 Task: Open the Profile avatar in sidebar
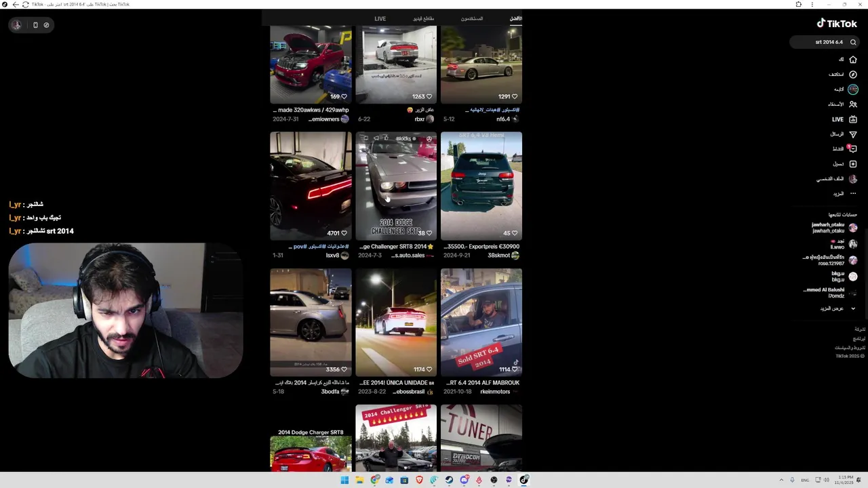(853, 179)
